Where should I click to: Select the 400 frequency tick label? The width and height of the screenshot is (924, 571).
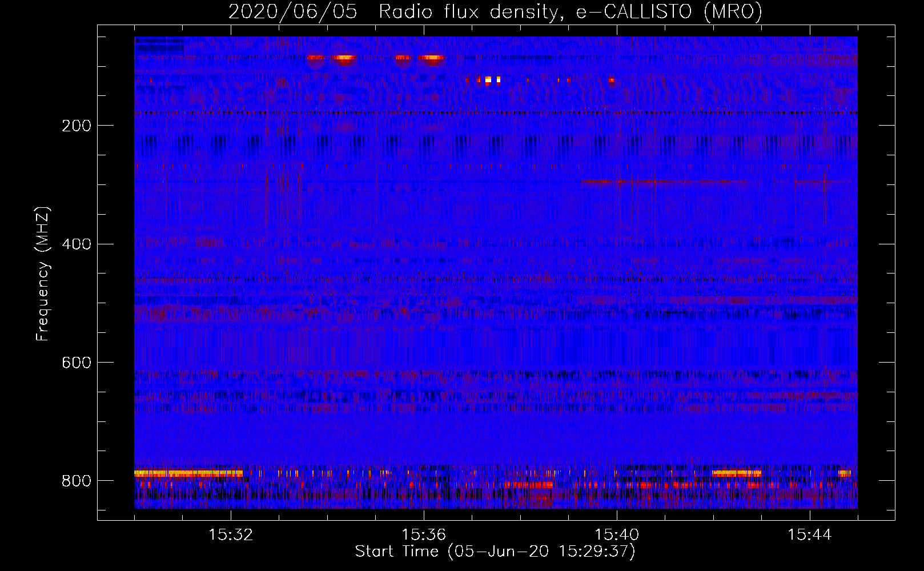(77, 244)
